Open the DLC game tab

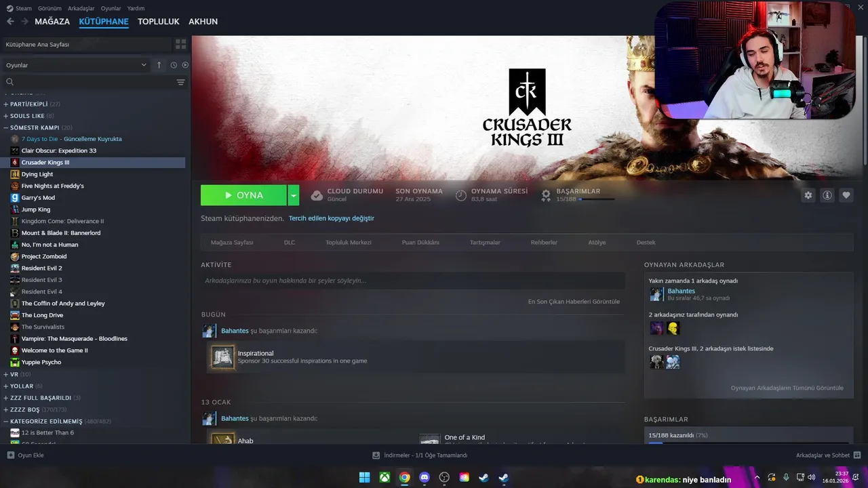[x=290, y=243]
